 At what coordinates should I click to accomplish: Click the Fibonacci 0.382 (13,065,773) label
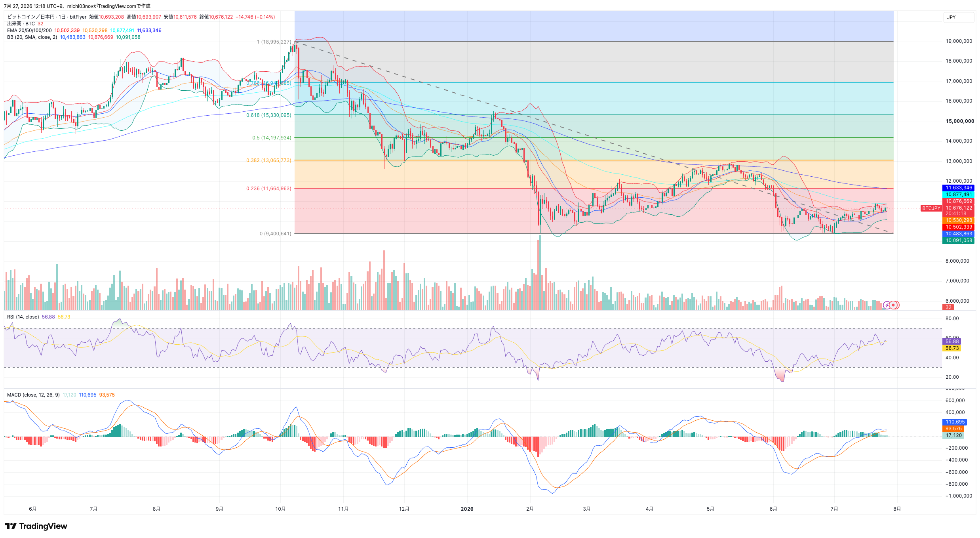268,160
